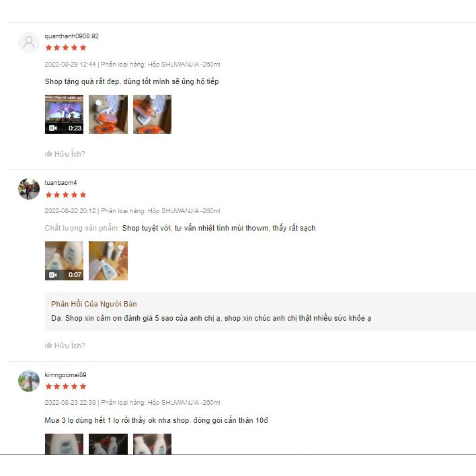Image resolution: width=476 pixels, height=476 pixels.
Task: Play the 0:07 review video
Action: pos(64,261)
